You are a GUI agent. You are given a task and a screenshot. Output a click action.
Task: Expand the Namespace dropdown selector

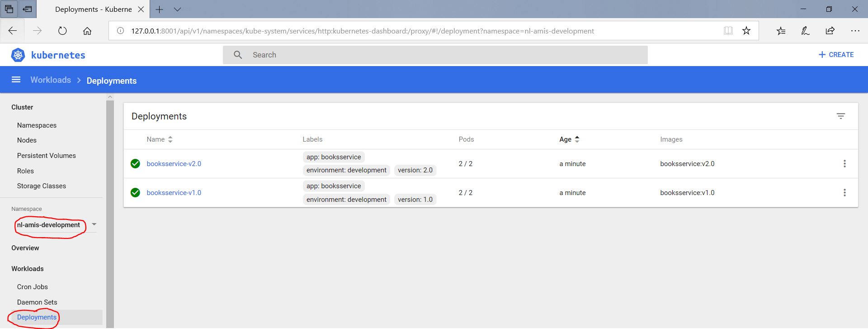point(94,224)
